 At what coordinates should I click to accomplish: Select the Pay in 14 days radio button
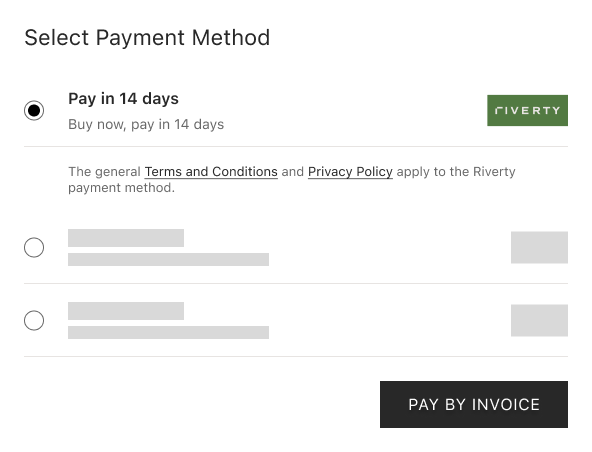34,110
